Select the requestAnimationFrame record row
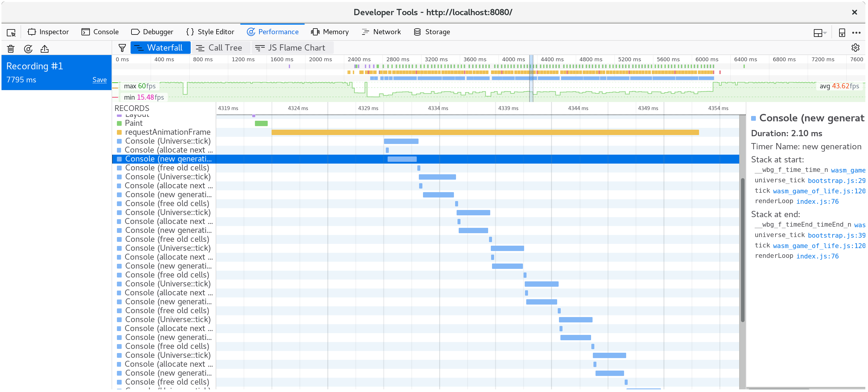This screenshot has height=392, width=868. coord(167,132)
